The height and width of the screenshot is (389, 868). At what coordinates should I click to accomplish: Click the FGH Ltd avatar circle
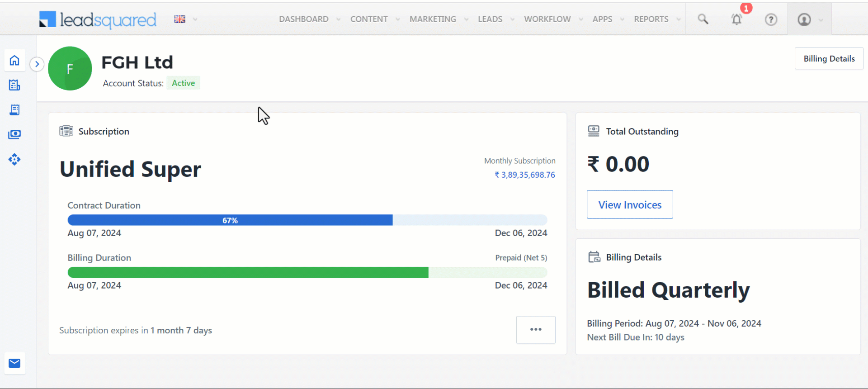pos(70,68)
